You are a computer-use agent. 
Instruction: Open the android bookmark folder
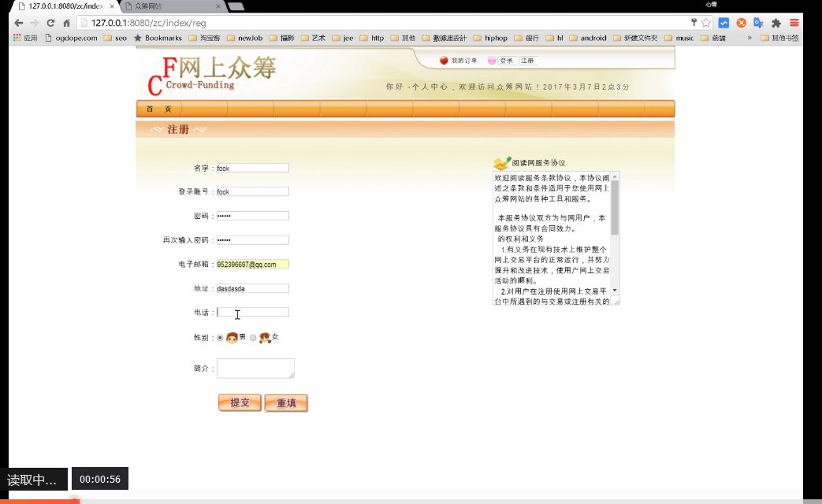(588, 38)
